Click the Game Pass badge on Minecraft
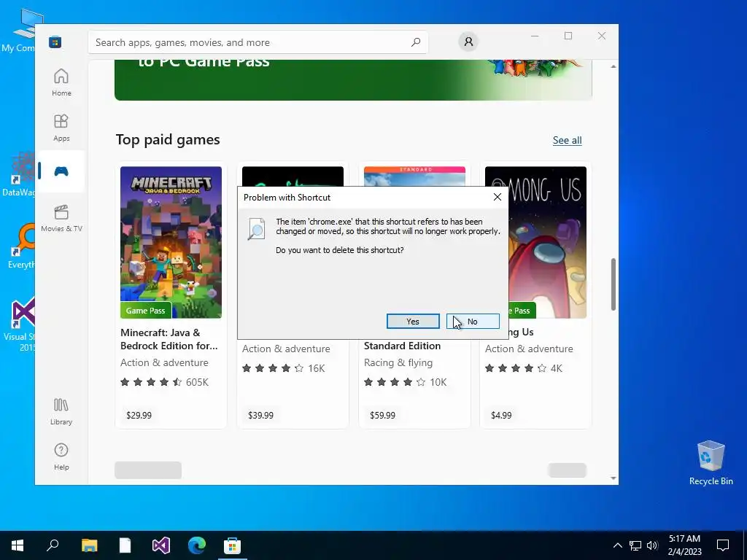 pyautogui.click(x=146, y=311)
